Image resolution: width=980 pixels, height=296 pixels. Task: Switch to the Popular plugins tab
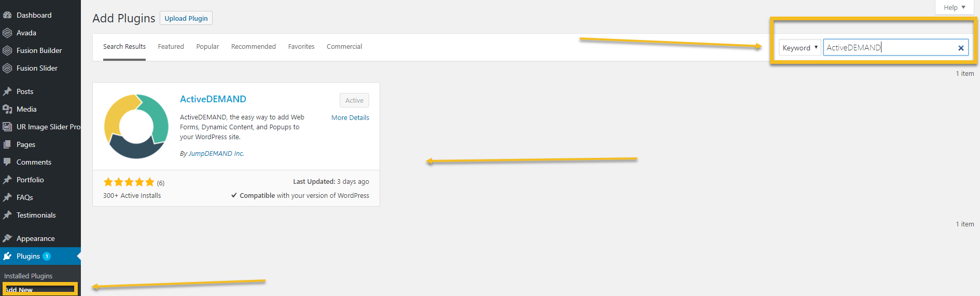pos(207,46)
